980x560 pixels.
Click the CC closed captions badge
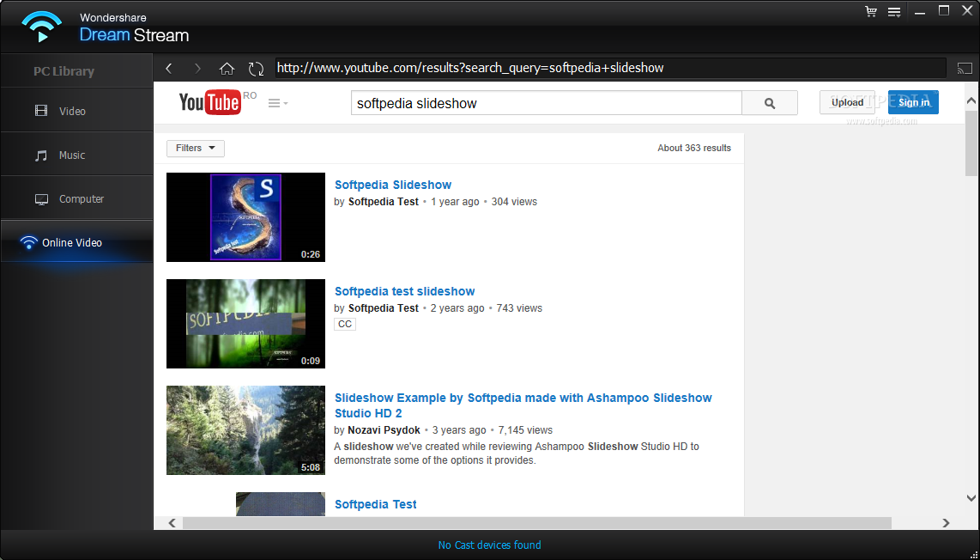click(x=345, y=324)
